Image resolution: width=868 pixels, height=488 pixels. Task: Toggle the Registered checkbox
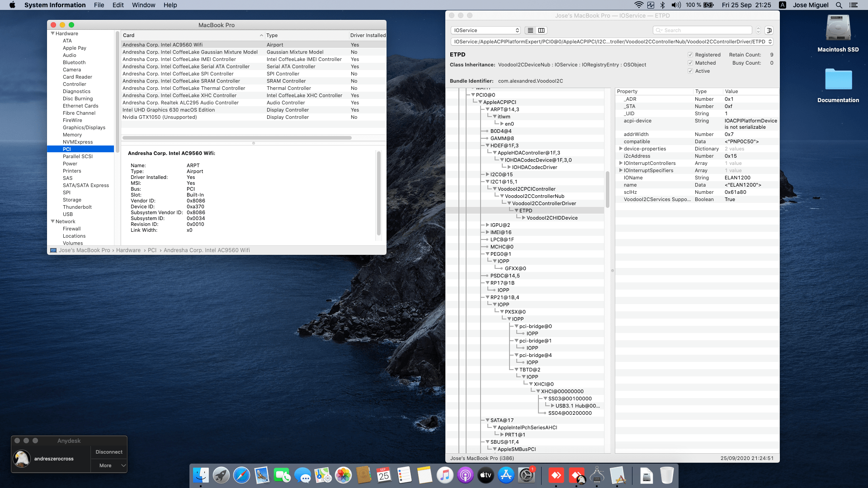(690, 55)
